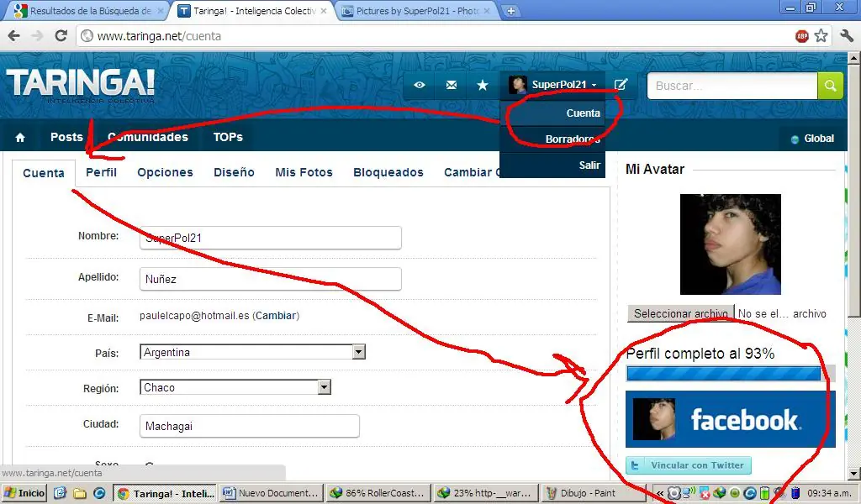Click the Global globe icon
This screenshot has height=504, width=861.
coord(794,139)
